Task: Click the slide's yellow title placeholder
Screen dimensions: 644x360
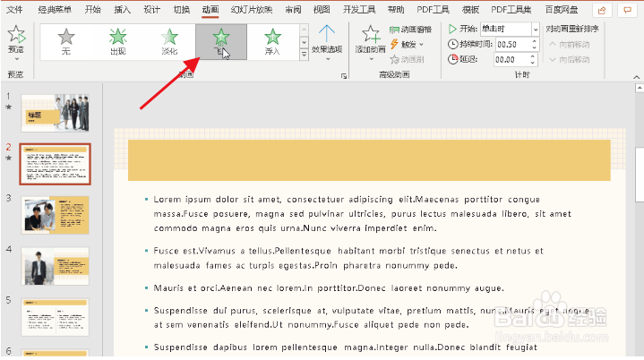Action: click(369, 160)
